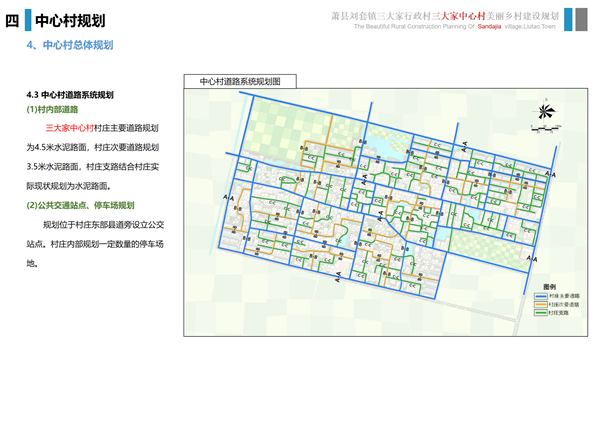Click the 四 section number box
Viewport: 600px width, 424px height.
click(12, 20)
